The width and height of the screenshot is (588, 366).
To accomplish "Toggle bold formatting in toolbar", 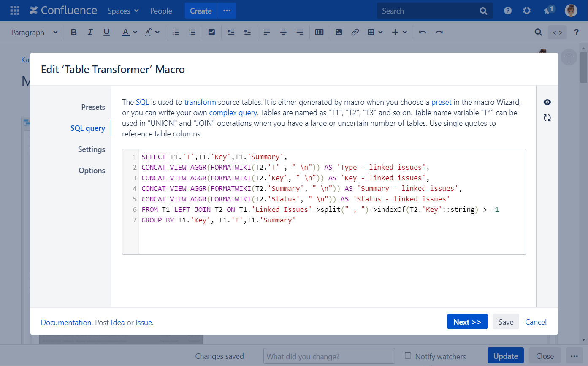I will click(x=74, y=33).
